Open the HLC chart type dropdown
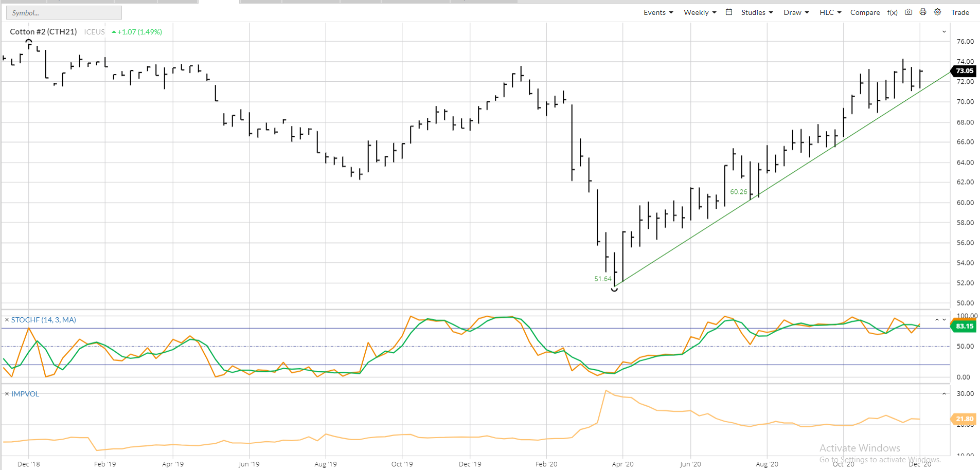Viewport: 980px width, 470px height. [830, 12]
